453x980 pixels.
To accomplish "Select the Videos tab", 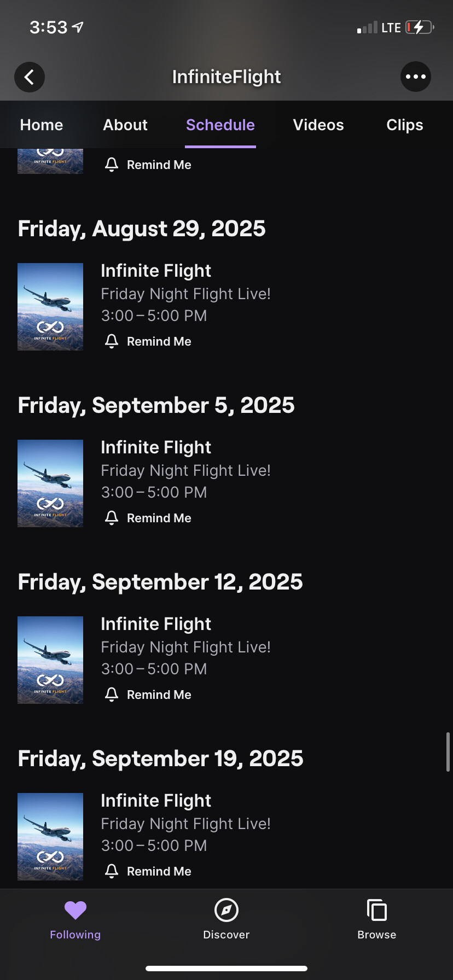I will [x=318, y=125].
